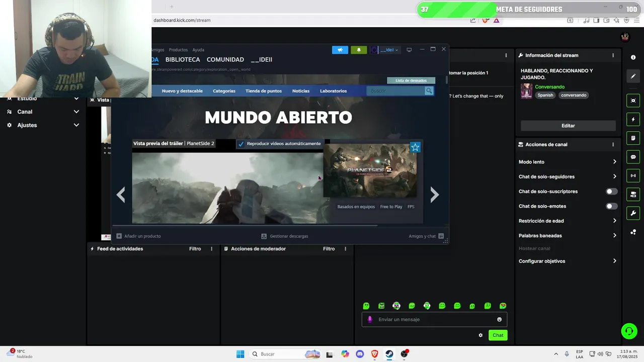Click the wrench icon in right rail
644x362 pixels.
633,213
